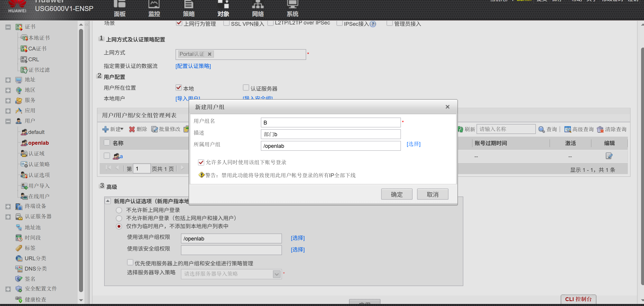Uncheck 允许多人同时使用该组下账号登录

[x=201, y=162]
